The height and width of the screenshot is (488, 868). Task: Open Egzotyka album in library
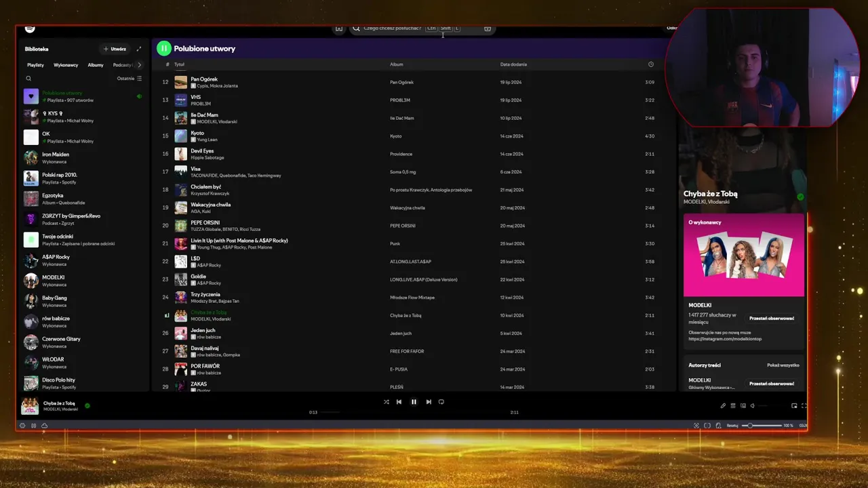[x=83, y=199]
